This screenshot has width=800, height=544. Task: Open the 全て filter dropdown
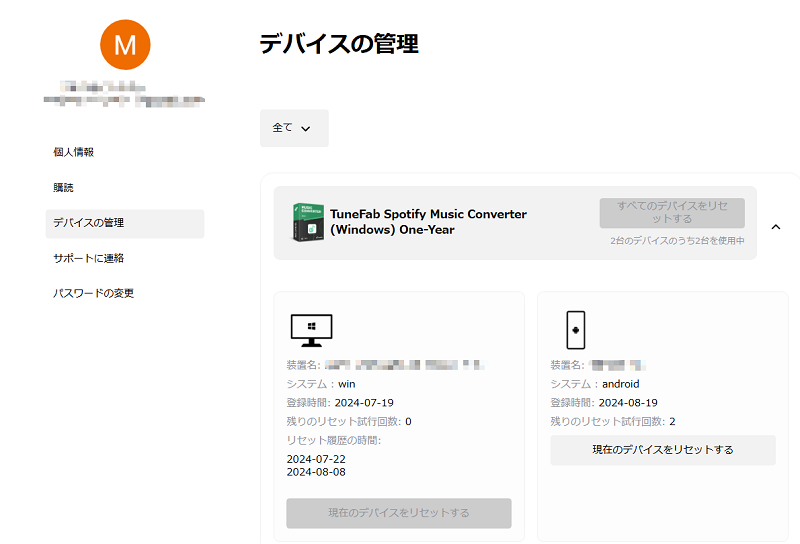coord(294,128)
